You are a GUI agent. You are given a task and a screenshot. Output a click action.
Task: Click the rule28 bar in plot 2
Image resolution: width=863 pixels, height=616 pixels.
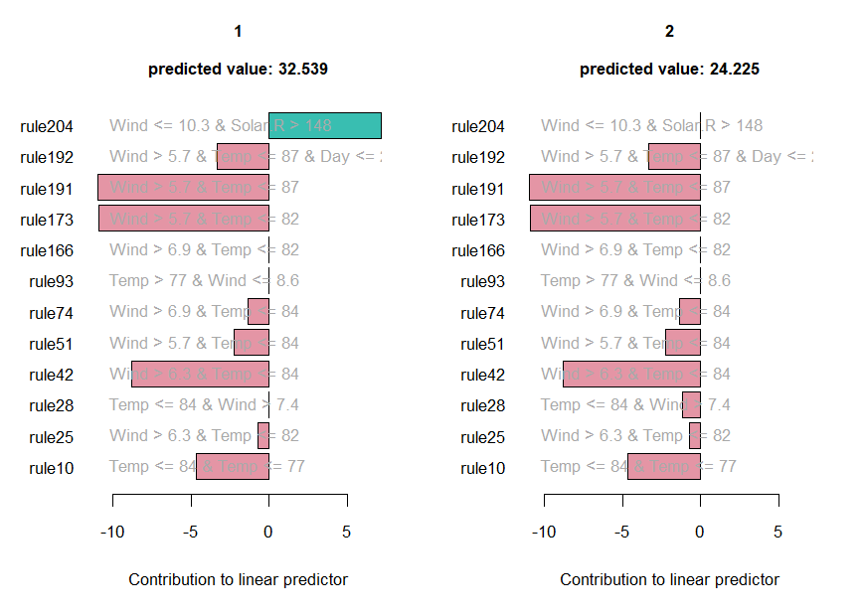[691, 404]
